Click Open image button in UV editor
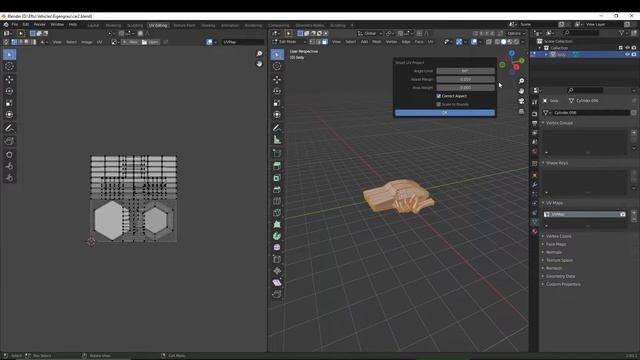 click(x=150, y=42)
